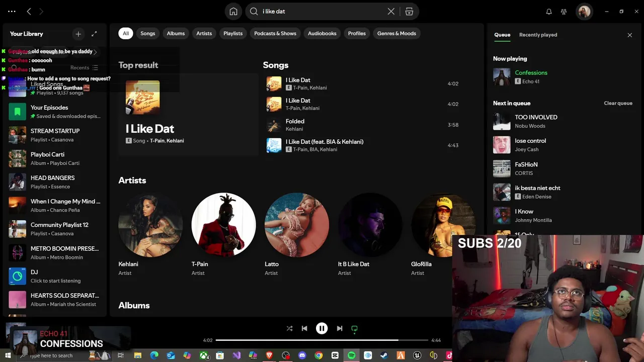Open the DJ item in the library
The image size is (644, 362).
(55, 276)
